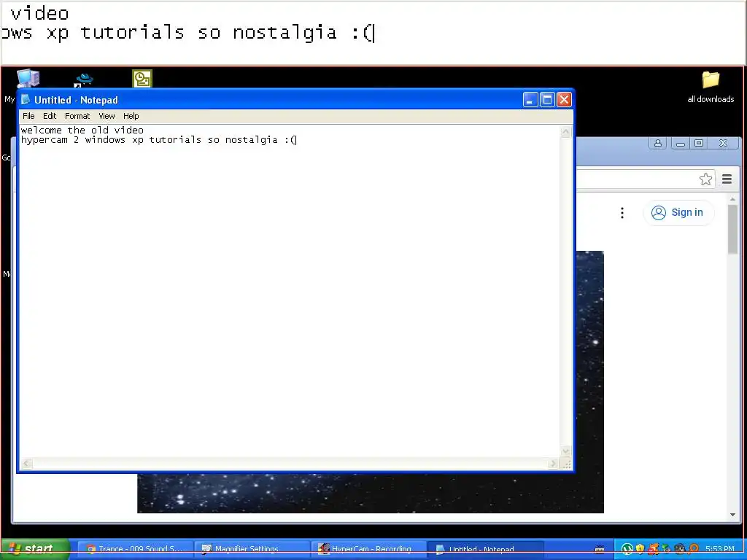Open uTorrent from the system tray

[x=627, y=549]
